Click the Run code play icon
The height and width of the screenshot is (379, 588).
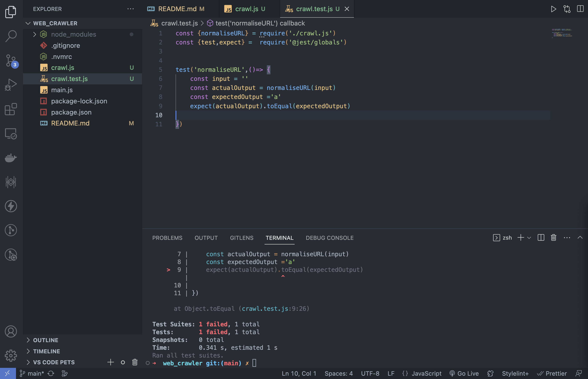pyautogui.click(x=553, y=9)
